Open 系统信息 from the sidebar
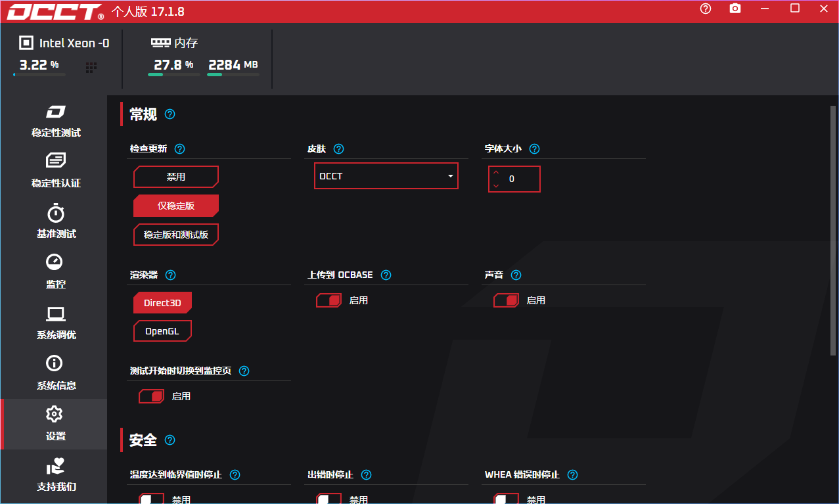Image resolution: width=839 pixels, height=504 pixels. [x=56, y=374]
